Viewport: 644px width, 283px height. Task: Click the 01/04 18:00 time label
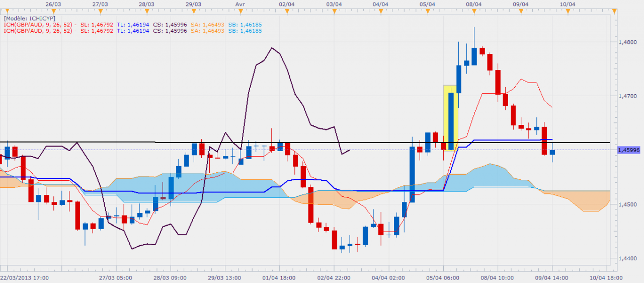(278, 277)
